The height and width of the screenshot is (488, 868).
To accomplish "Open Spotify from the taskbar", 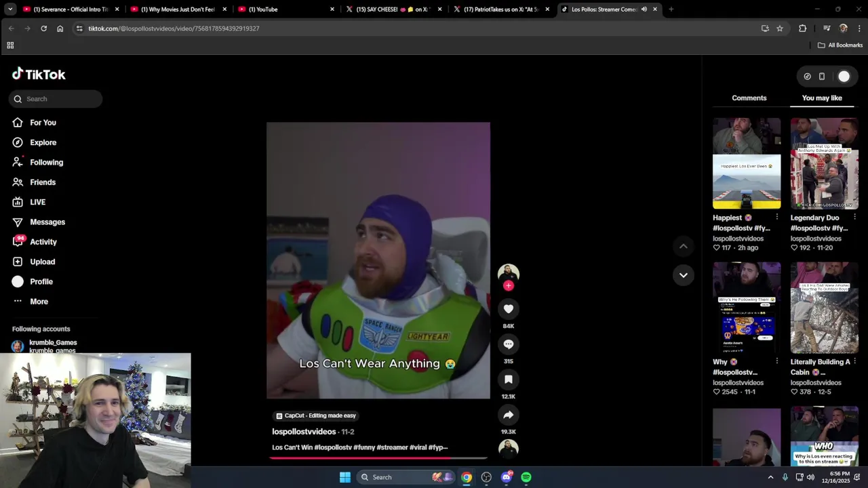I will [526, 477].
